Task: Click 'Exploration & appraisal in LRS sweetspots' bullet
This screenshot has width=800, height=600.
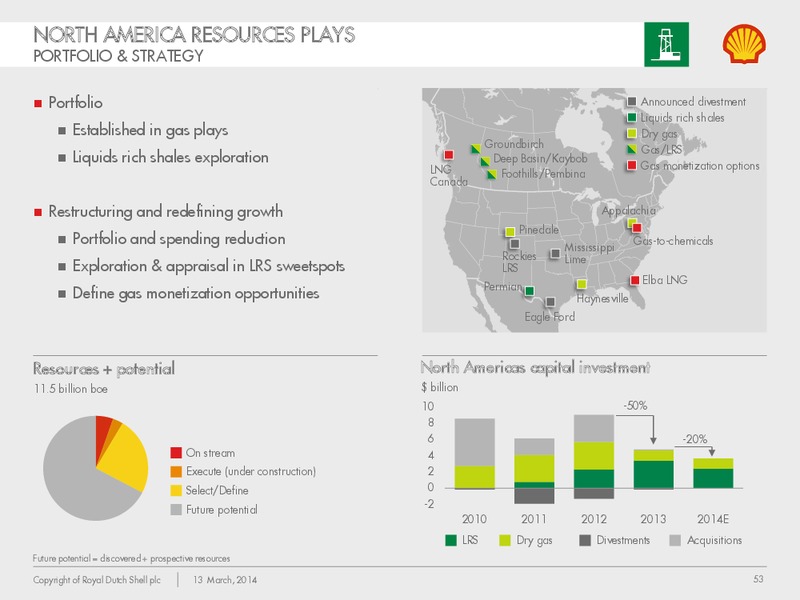Action: click(x=202, y=266)
